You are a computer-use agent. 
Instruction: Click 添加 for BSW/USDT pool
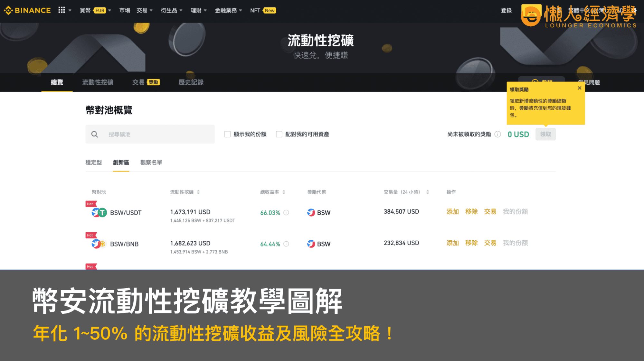pyautogui.click(x=452, y=211)
